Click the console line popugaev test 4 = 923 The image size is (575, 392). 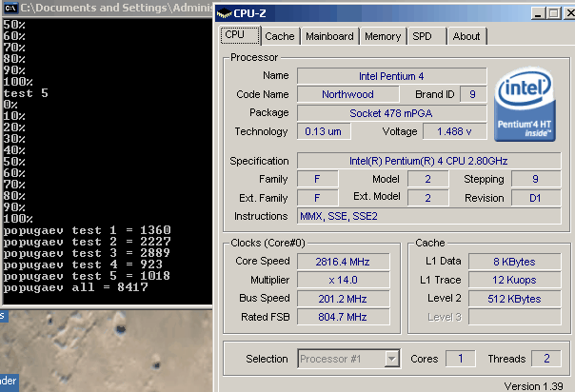point(83,265)
